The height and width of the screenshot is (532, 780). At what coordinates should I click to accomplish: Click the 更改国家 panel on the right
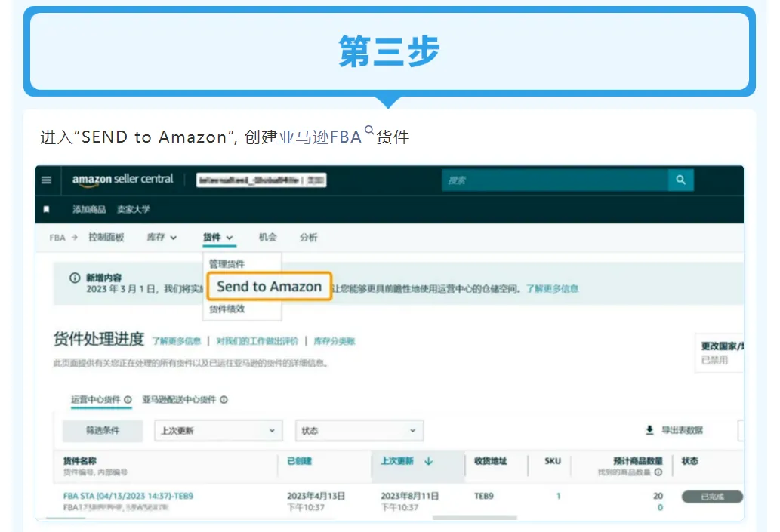(720, 352)
